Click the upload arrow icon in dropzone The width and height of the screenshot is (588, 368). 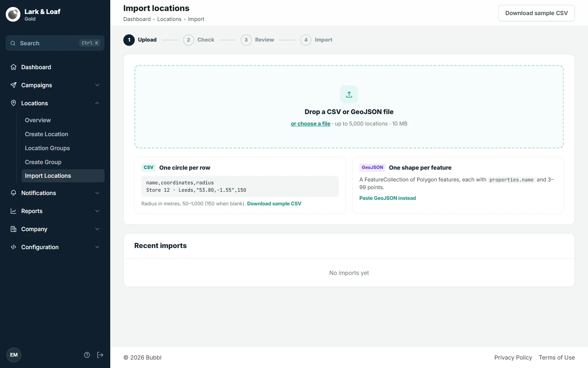[349, 95]
